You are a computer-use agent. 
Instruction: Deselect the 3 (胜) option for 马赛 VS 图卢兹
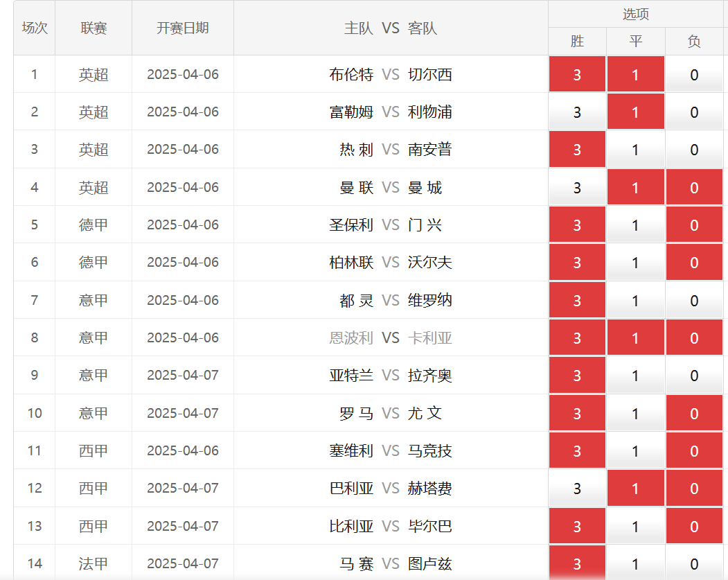(x=577, y=563)
